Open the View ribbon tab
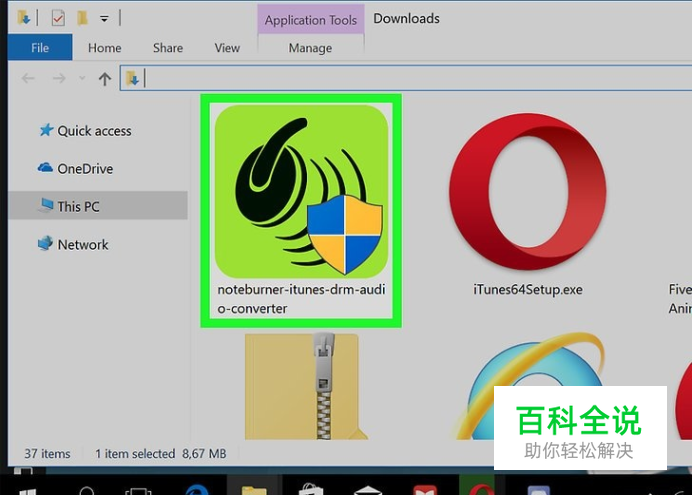 [x=227, y=48]
